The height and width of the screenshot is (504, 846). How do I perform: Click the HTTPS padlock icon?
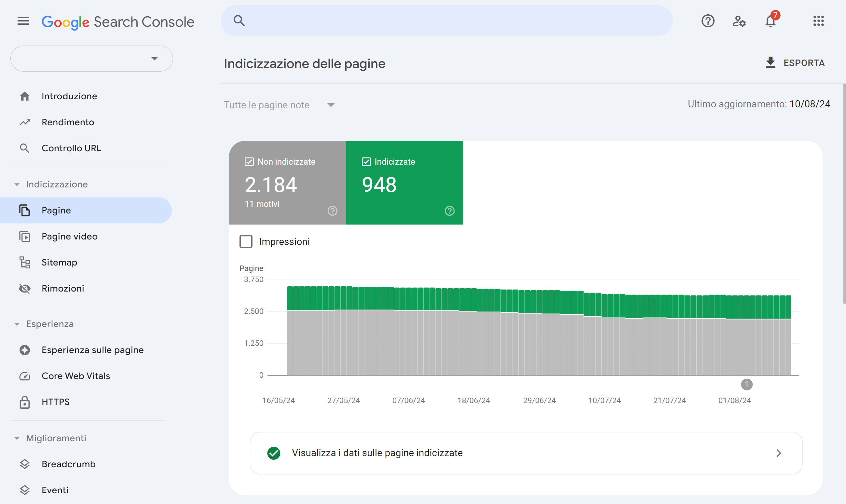click(x=24, y=402)
